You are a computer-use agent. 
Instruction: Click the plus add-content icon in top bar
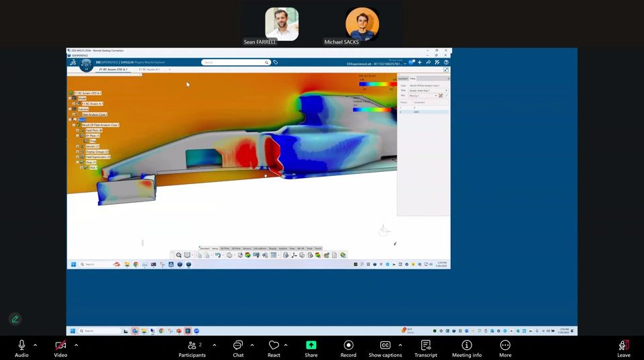420,62
